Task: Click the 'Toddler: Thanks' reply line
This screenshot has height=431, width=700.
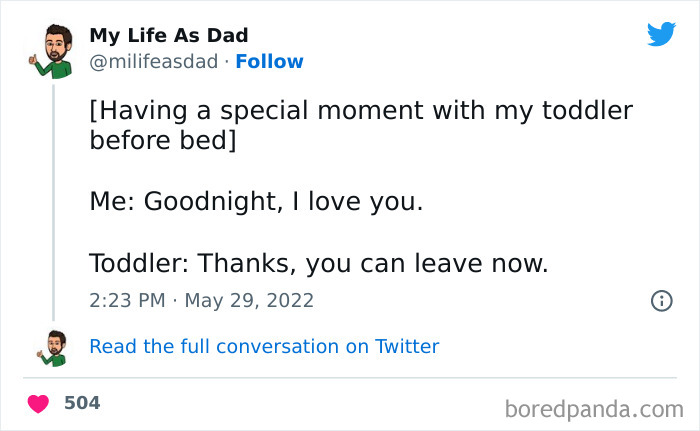Action: point(318,264)
